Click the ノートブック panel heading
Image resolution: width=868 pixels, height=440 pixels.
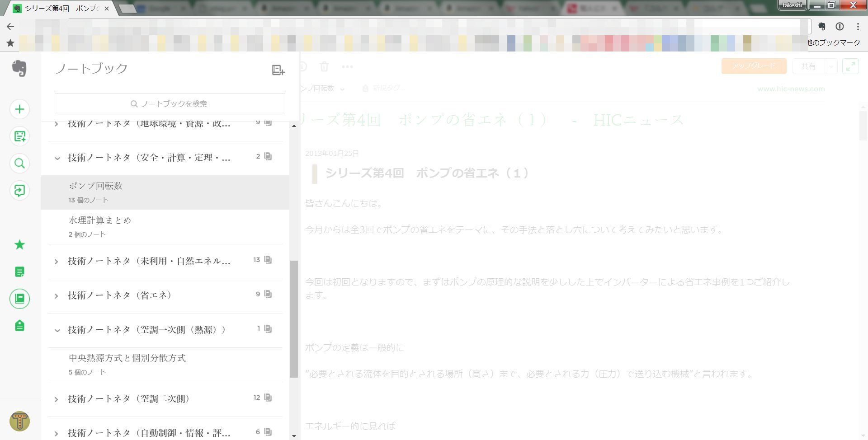pyautogui.click(x=92, y=68)
